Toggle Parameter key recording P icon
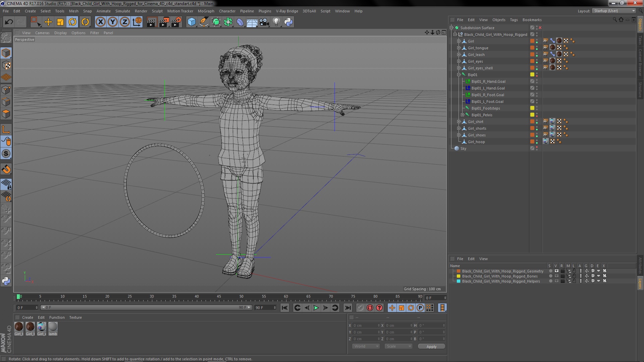The height and width of the screenshot is (362, 644). coord(420,308)
